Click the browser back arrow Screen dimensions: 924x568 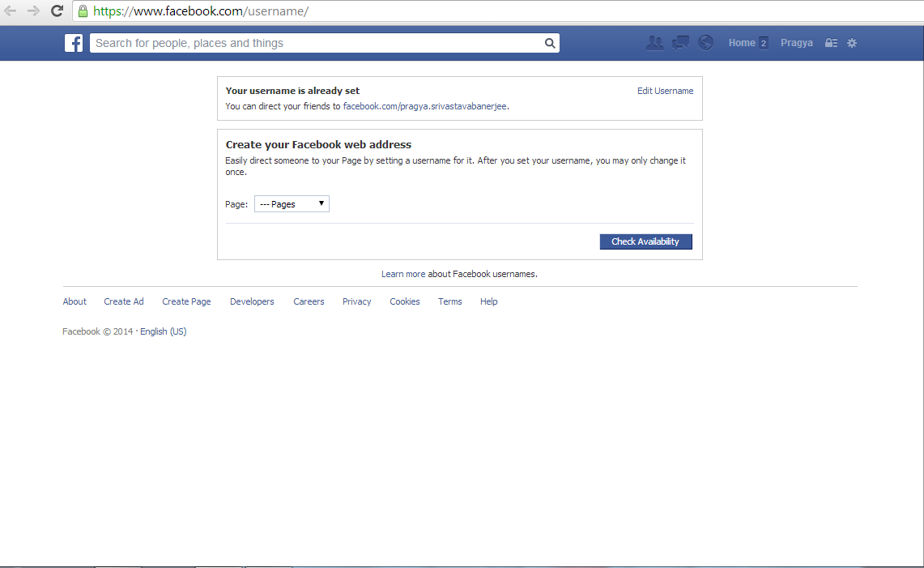(10, 11)
